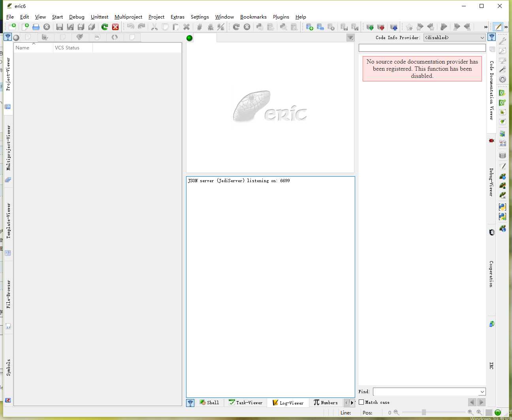
Task: Switch to the Task-Viewer tab
Action: pyautogui.click(x=245, y=403)
